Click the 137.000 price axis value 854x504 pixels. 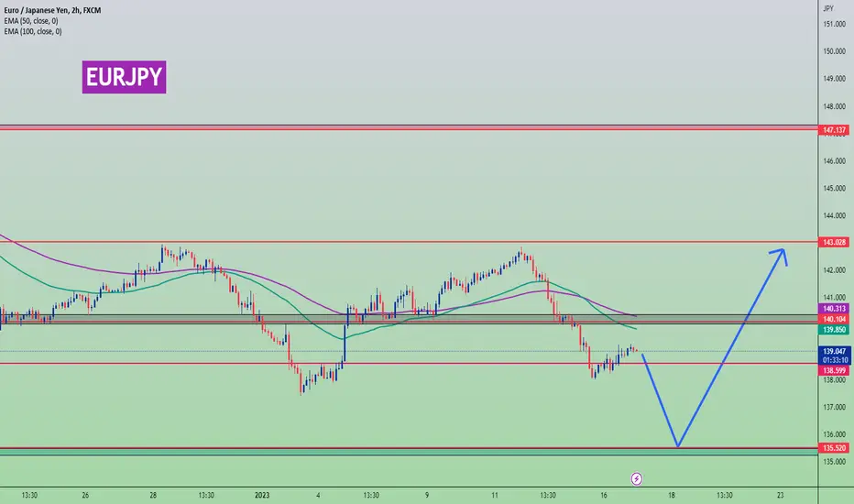pyautogui.click(x=835, y=407)
